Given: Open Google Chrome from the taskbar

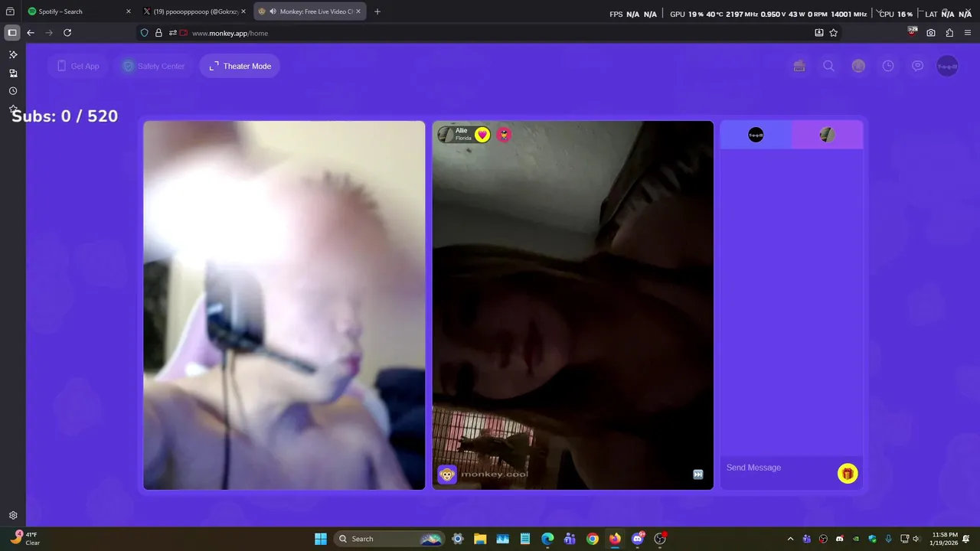Looking at the screenshot, I should pos(593,539).
